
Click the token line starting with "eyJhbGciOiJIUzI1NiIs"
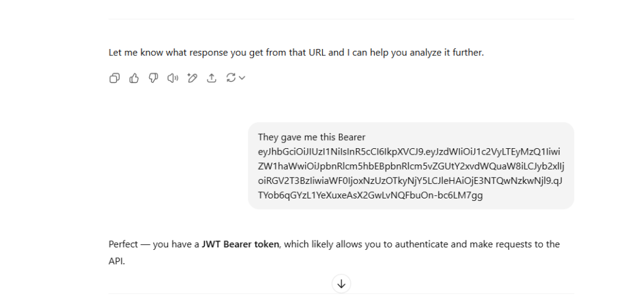tap(409, 152)
